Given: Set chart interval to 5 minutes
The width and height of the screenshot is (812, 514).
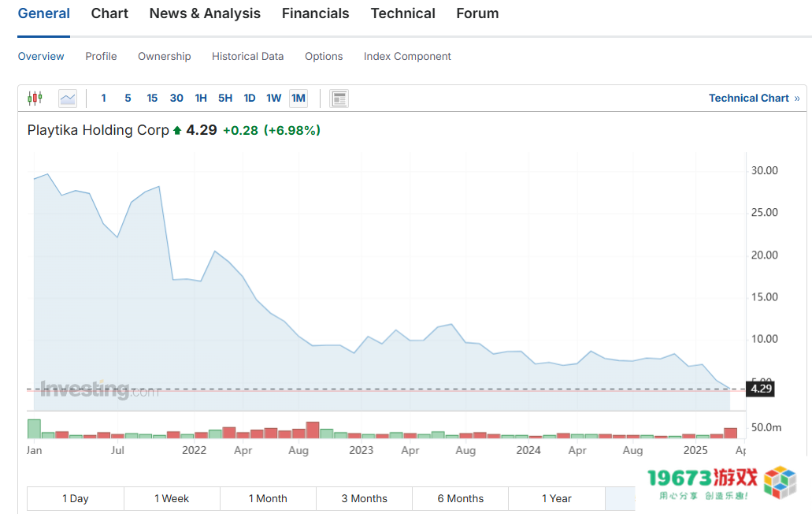Looking at the screenshot, I should click(128, 98).
